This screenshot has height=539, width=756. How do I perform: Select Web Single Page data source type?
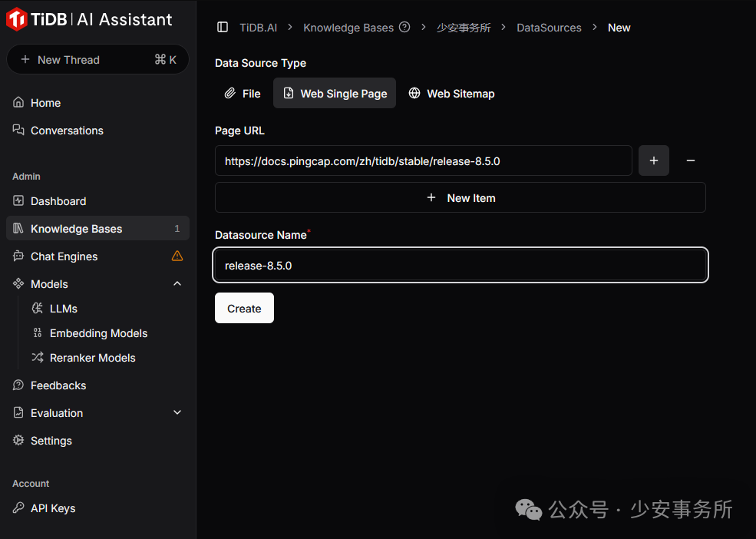(x=335, y=93)
